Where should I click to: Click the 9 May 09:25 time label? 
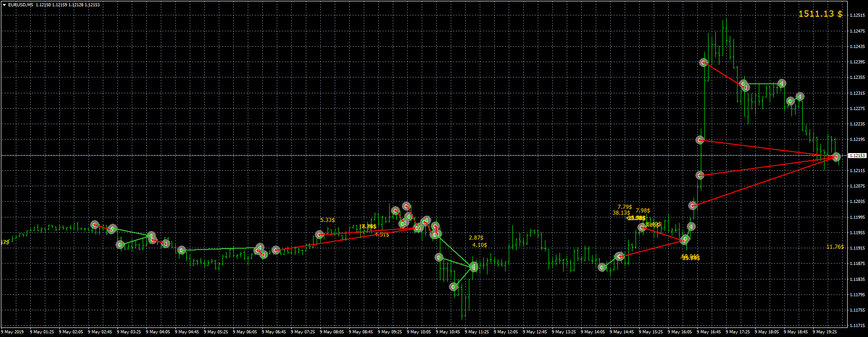coord(390,332)
